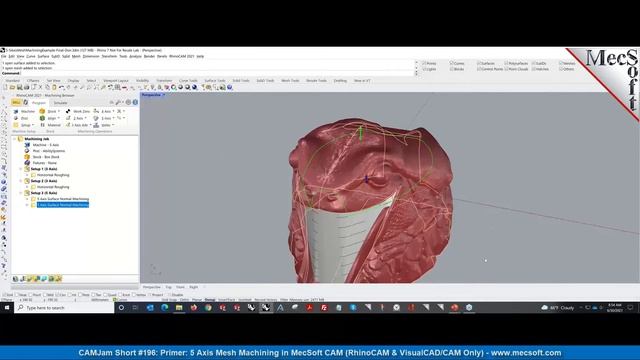The width and height of the screenshot is (640, 360).
Task: Toggle the Disable osnap checkbox
Action: (x=170, y=295)
